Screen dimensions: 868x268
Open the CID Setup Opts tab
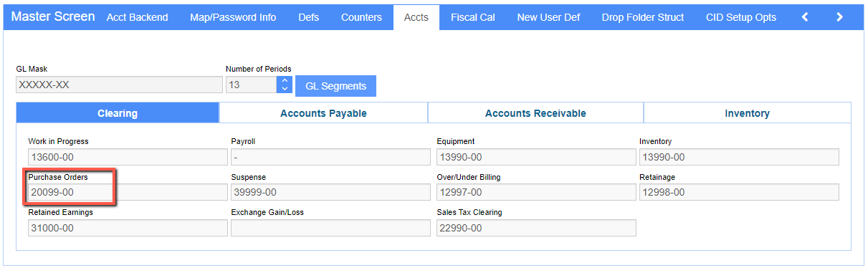(740, 17)
